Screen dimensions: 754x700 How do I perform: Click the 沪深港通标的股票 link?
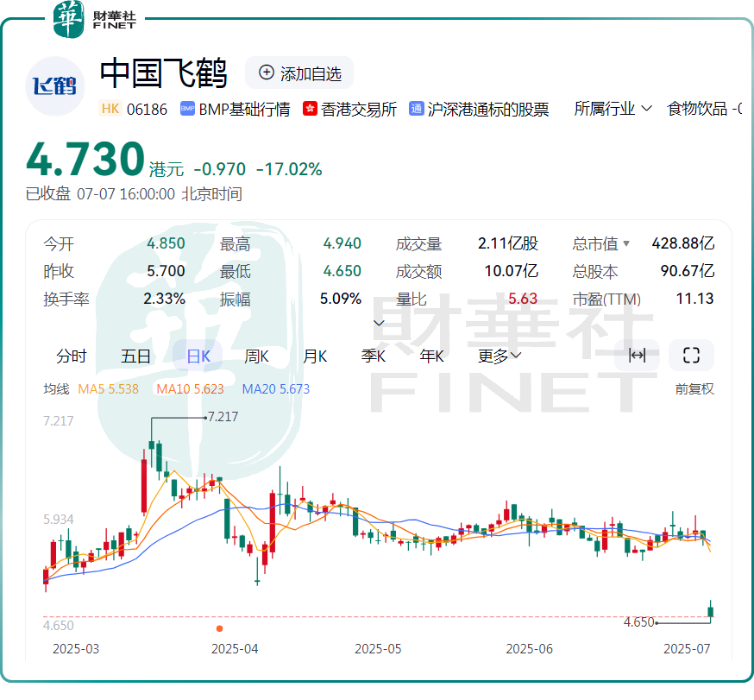[x=488, y=110]
